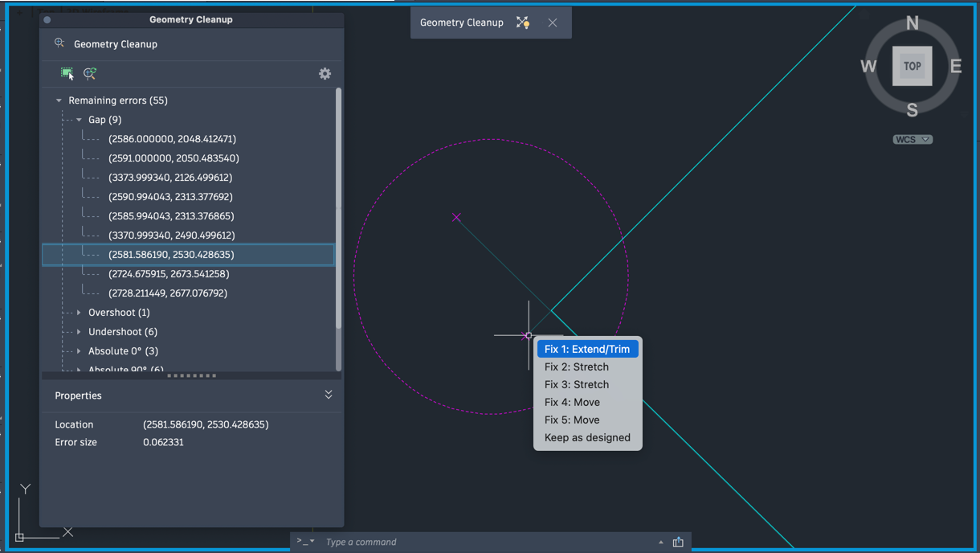Choose Fix 4: Move from context menu
Image resolution: width=980 pixels, height=553 pixels.
point(587,402)
